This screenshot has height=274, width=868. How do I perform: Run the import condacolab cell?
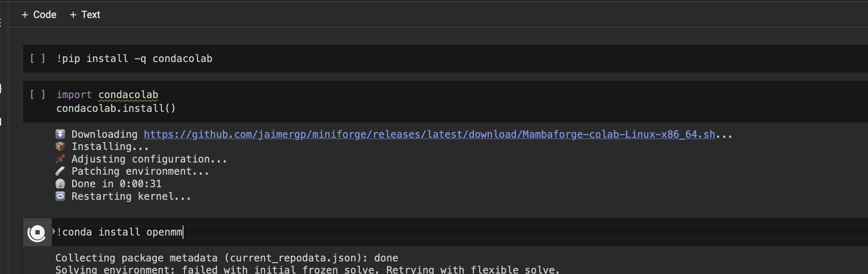point(37,95)
